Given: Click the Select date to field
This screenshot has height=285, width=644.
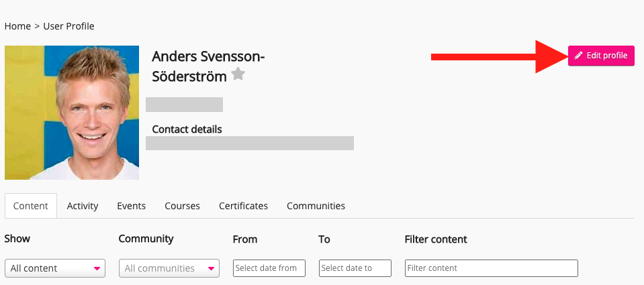Looking at the screenshot, I should pyautogui.click(x=355, y=268).
